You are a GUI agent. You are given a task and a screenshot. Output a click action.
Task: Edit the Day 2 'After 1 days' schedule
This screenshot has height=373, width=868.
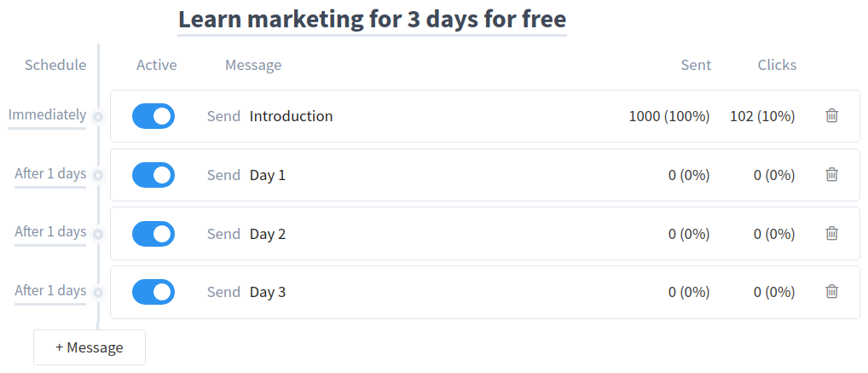50,232
